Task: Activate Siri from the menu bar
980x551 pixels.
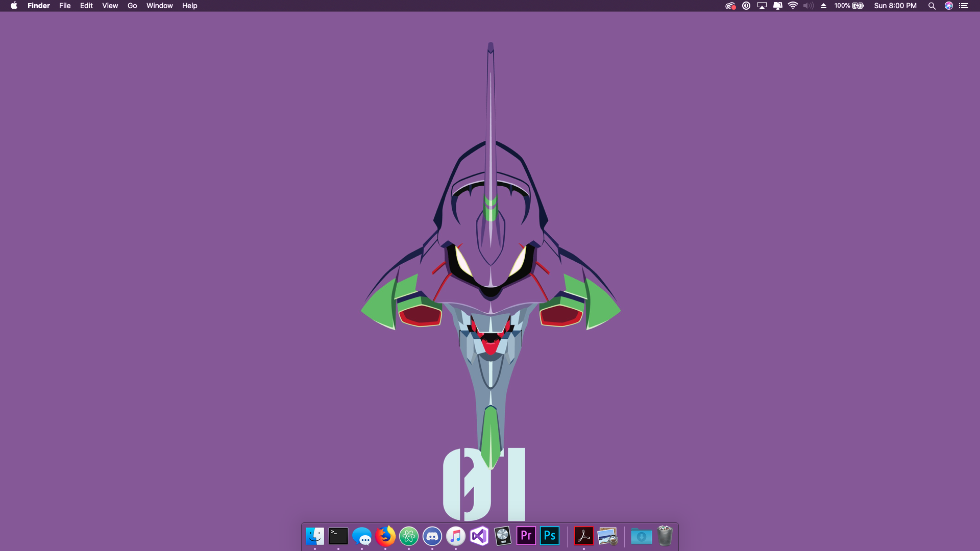Action: [x=949, y=6]
